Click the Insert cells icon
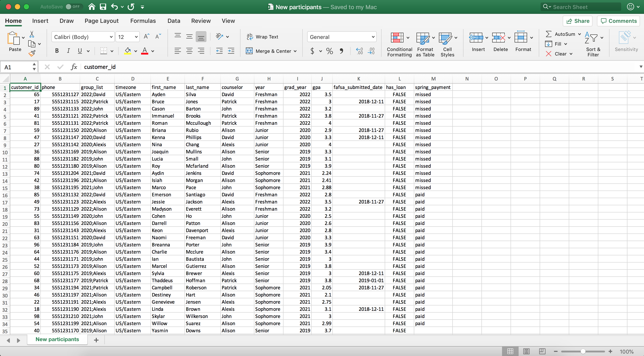Screen dimensions: 644x356 (x=476, y=38)
